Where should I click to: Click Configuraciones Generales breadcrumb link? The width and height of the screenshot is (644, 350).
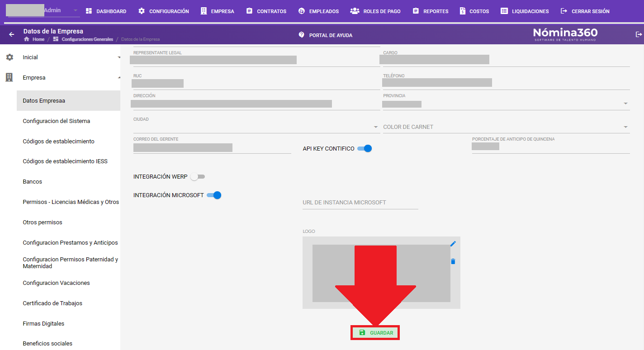tap(87, 39)
